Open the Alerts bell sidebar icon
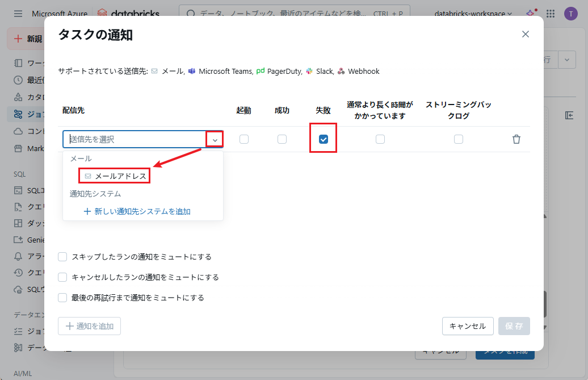The image size is (588, 380). point(18,256)
